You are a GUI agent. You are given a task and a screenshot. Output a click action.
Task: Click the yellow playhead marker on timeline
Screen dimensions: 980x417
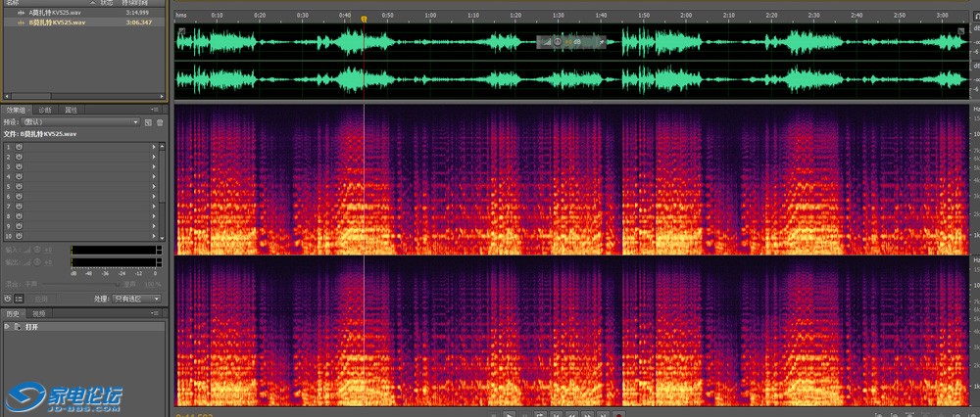coord(364,18)
